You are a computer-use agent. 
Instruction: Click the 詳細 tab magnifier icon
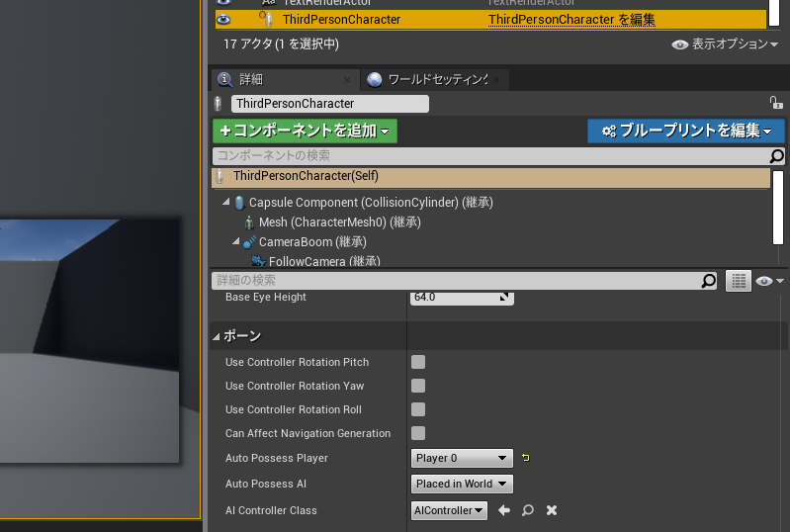[x=224, y=79]
